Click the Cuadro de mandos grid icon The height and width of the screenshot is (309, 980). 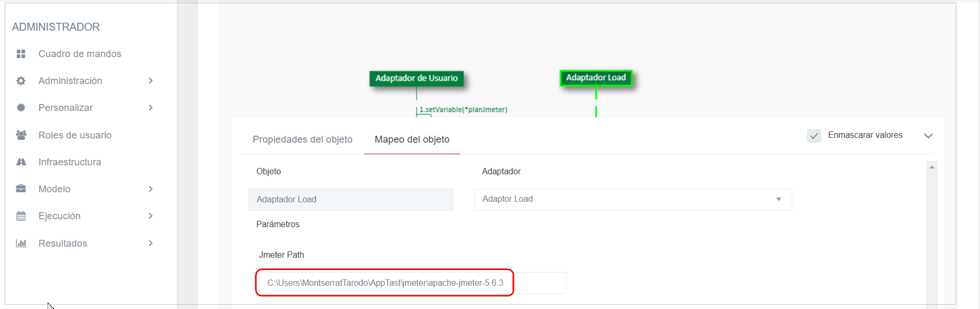[21, 54]
